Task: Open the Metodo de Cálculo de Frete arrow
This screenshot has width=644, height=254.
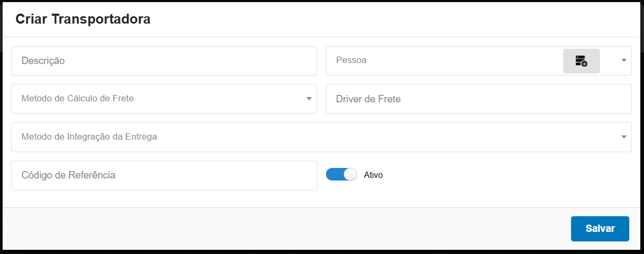Action: point(309,99)
